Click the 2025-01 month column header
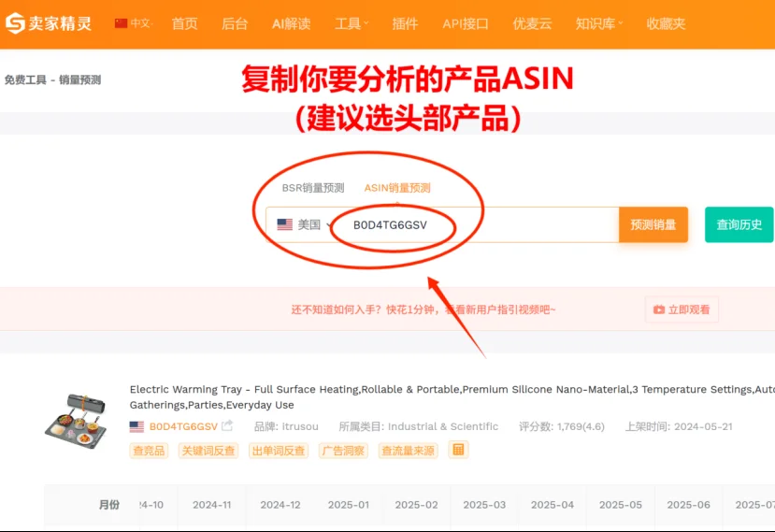The height and width of the screenshot is (532, 775). click(x=349, y=505)
